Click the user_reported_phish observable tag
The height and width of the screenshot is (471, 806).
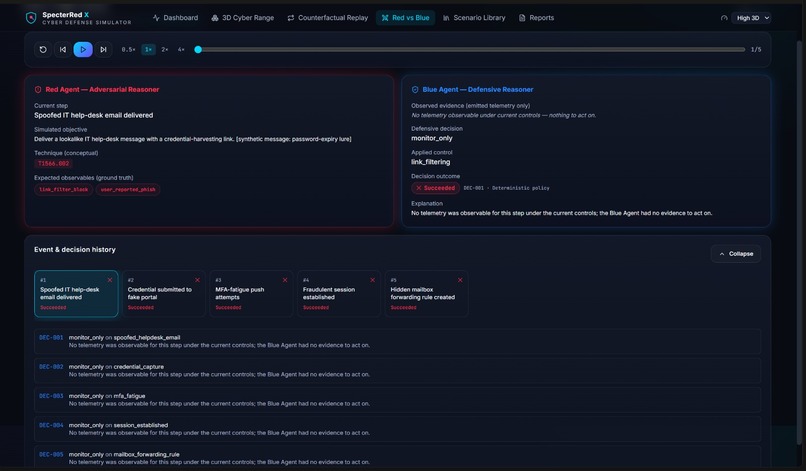(x=128, y=189)
